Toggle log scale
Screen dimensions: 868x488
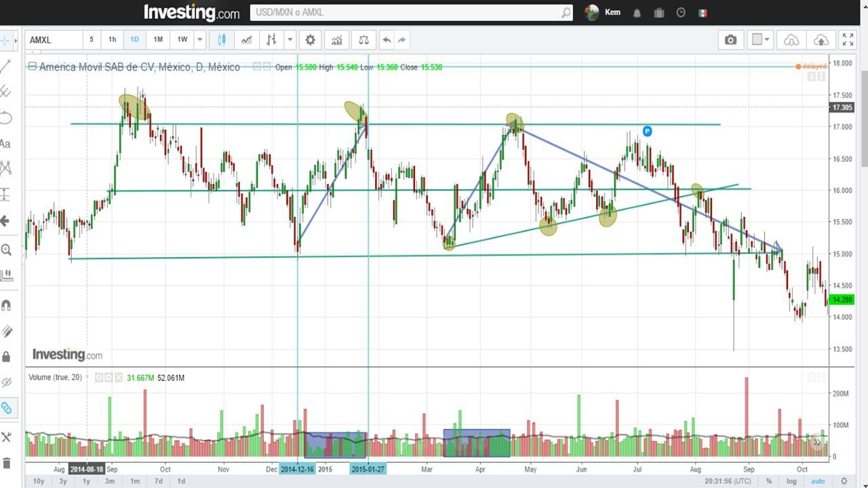[x=791, y=481]
